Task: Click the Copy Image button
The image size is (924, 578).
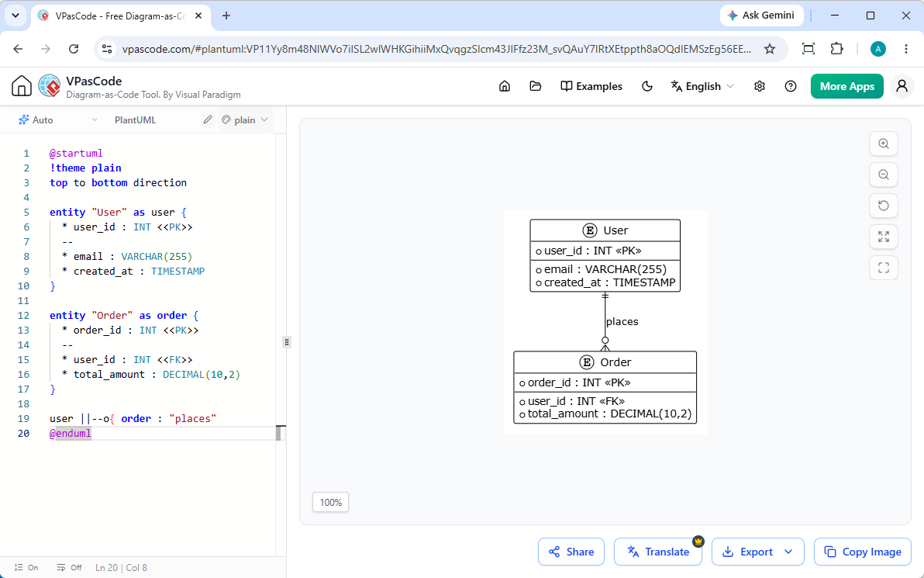Action: click(863, 552)
